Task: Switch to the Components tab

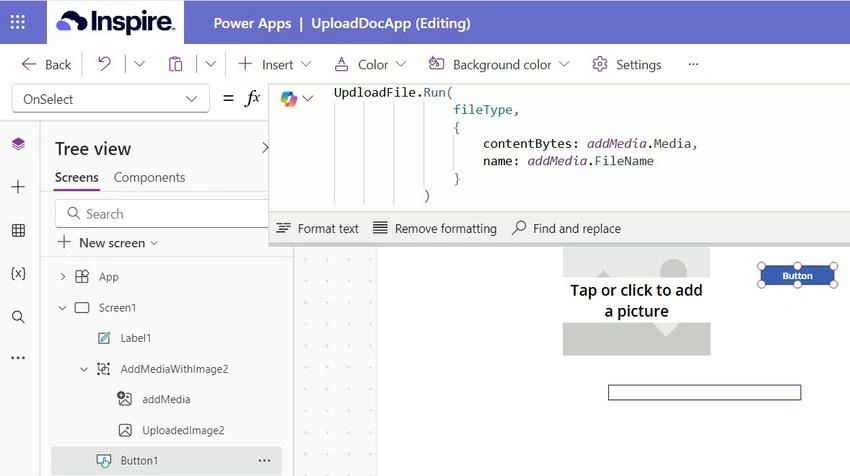Action: tap(149, 178)
